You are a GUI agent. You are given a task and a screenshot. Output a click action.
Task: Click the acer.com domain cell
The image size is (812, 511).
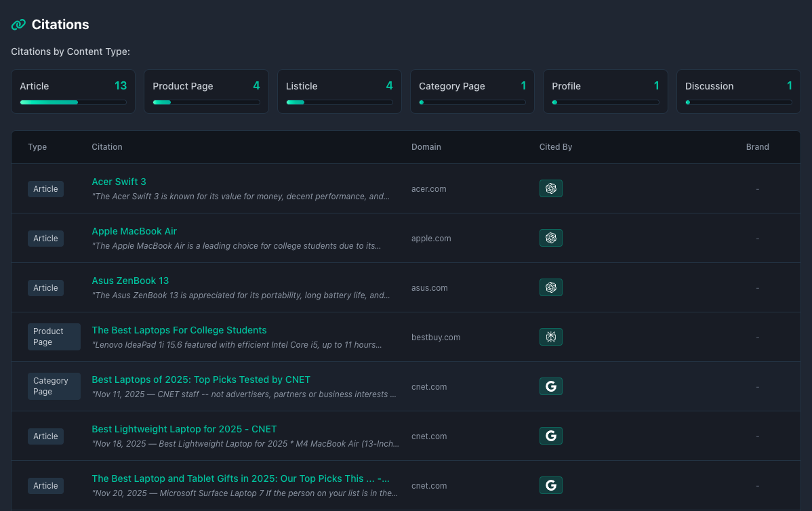click(x=429, y=189)
